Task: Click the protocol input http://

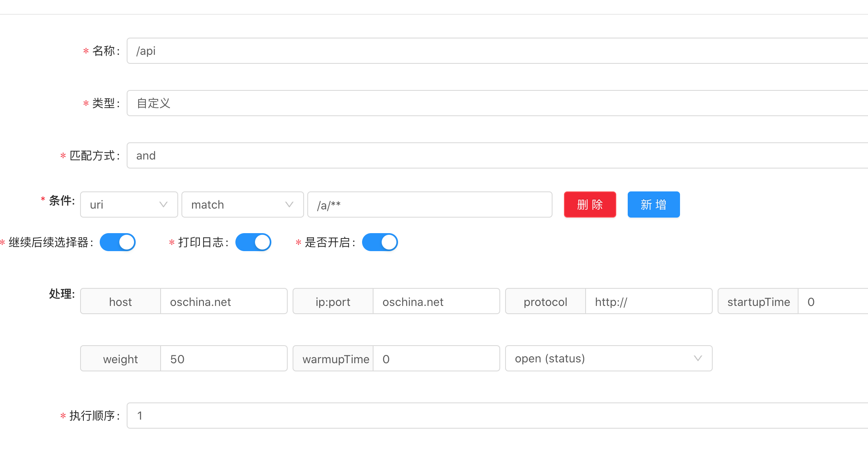Action: [x=648, y=301]
